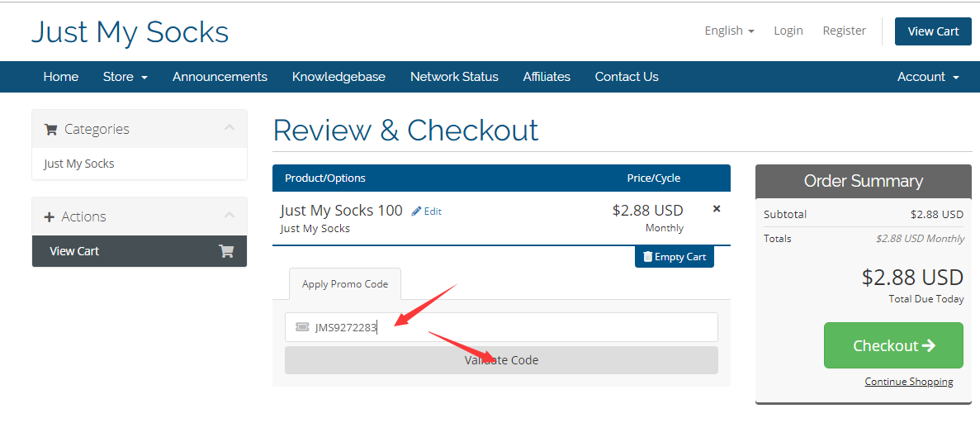The height and width of the screenshot is (442, 980).
Task: Open the Announcements page
Action: coord(220,77)
